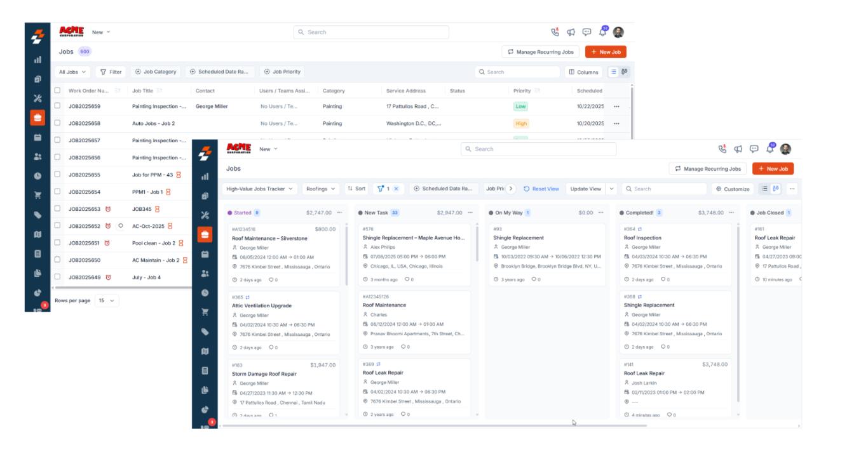This screenshot has width=868, height=459.
Task: Click Manage Recurring Jobs
Action: pyautogui.click(x=707, y=169)
